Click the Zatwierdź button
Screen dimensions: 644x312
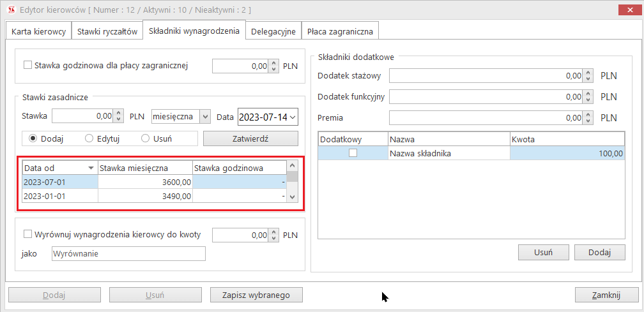pos(250,138)
